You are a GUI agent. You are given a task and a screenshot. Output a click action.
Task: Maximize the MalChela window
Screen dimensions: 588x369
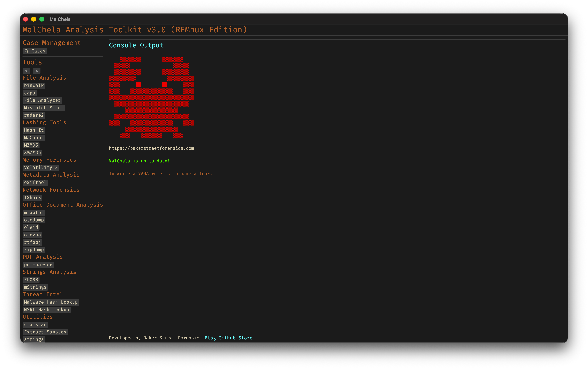[x=42, y=19]
